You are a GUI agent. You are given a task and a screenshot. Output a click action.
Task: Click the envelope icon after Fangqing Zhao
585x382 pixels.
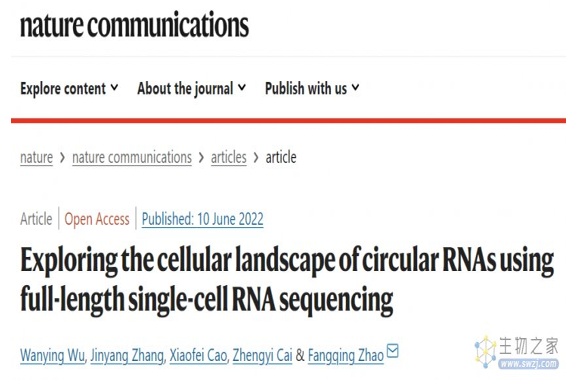pyautogui.click(x=392, y=351)
